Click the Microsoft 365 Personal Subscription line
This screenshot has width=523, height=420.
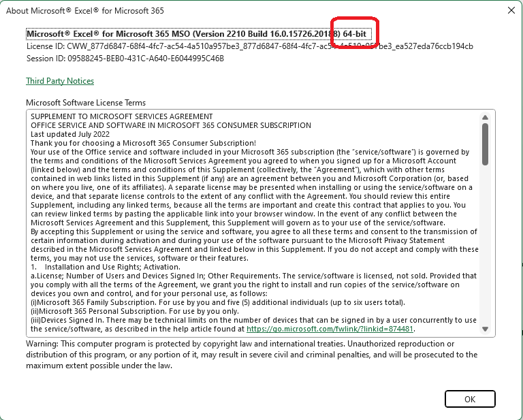tap(135, 311)
